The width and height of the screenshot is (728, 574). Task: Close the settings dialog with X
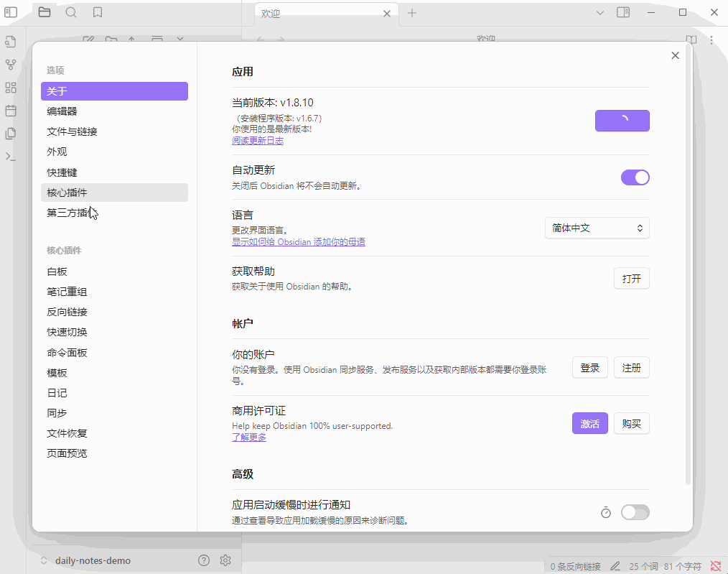coord(675,56)
